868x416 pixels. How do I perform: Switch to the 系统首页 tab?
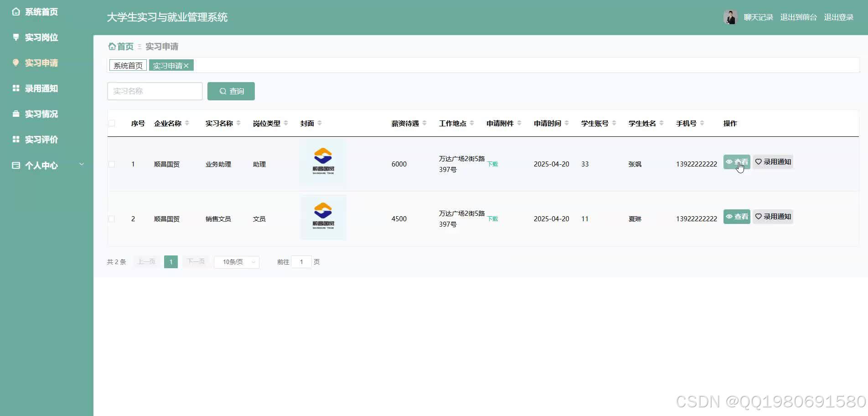[127, 65]
